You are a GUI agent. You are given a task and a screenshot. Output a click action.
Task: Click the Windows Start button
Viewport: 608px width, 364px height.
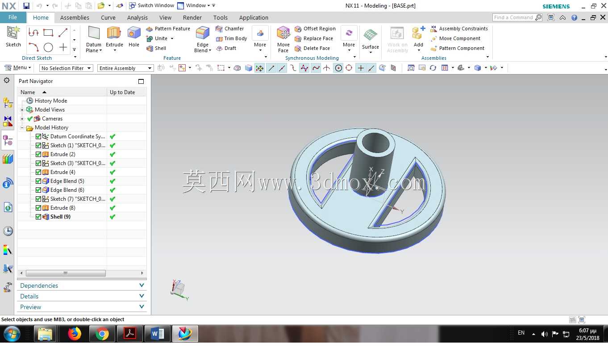(12, 334)
